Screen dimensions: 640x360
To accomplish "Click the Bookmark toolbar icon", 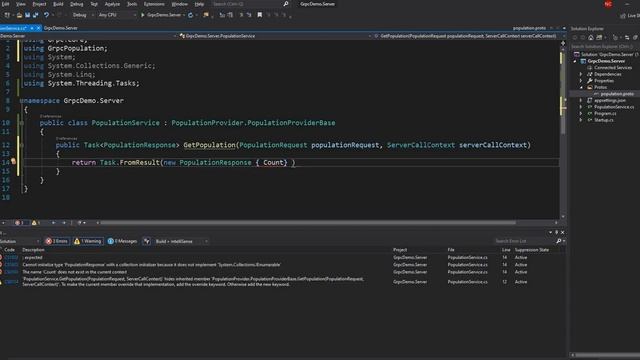I will pyautogui.click(x=260, y=15).
